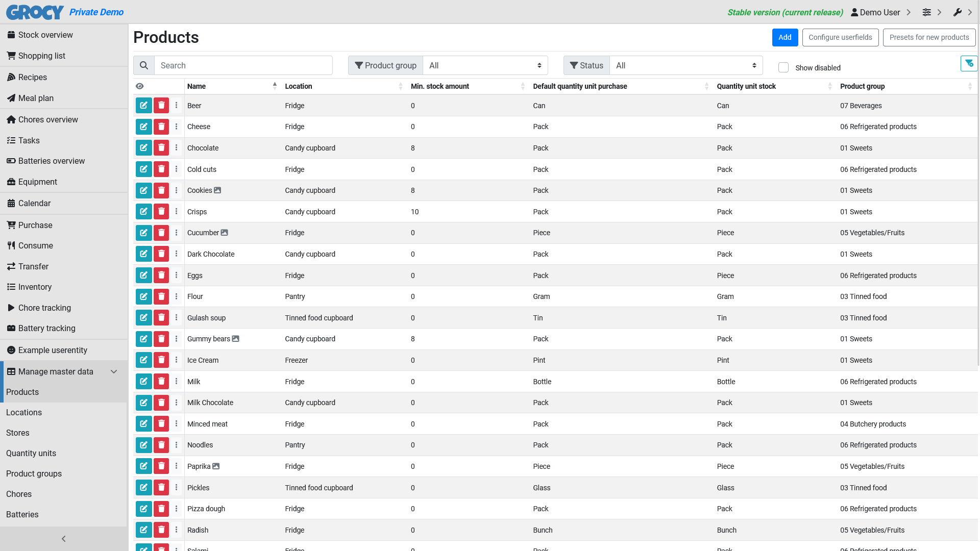Open Batteries overview
The height and width of the screenshot is (551, 980).
pyautogui.click(x=64, y=161)
